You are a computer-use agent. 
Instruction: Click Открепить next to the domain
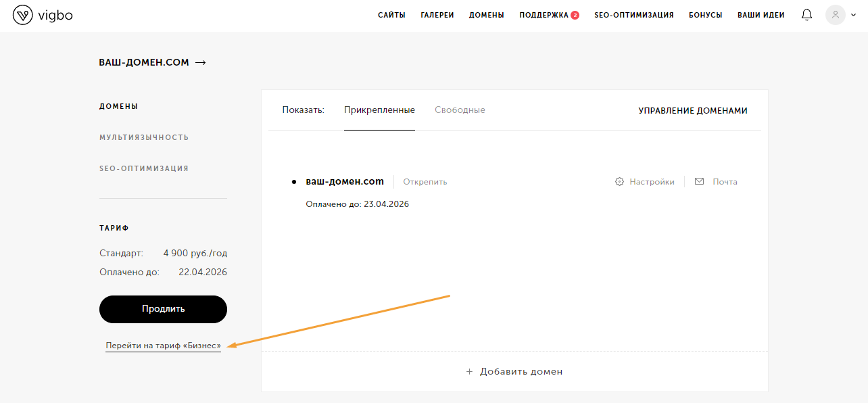[425, 182]
